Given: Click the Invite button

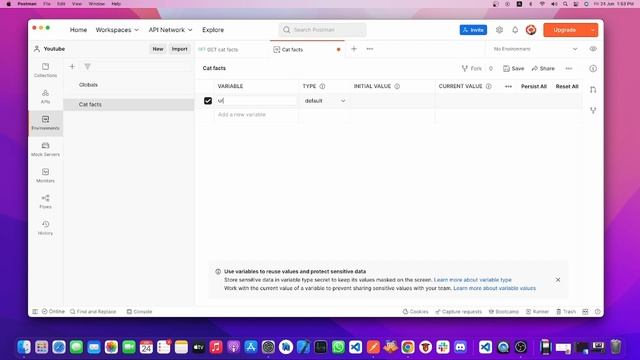Looking at the screenshot, I should (x=473, y=30).
